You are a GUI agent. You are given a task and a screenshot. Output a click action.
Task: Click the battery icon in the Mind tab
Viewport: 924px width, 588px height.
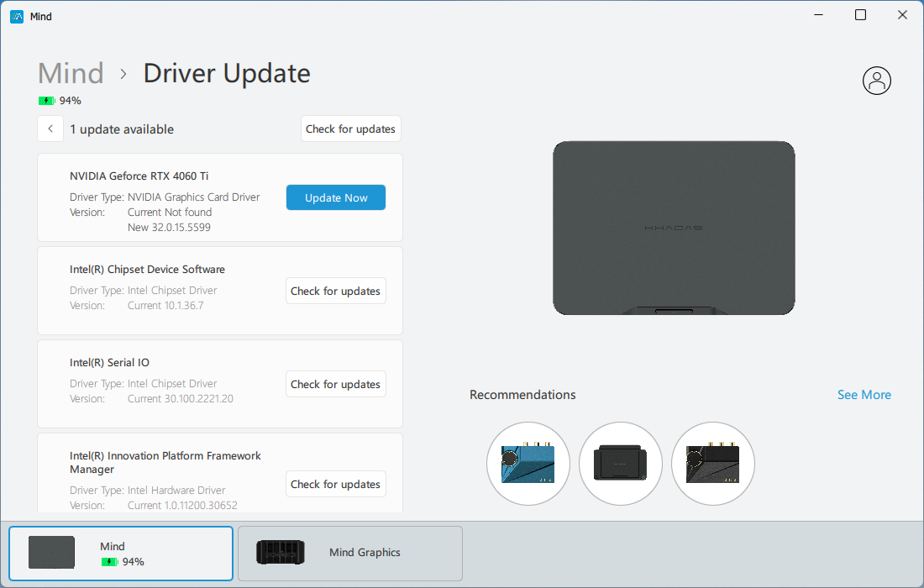(x=109, y=562)
